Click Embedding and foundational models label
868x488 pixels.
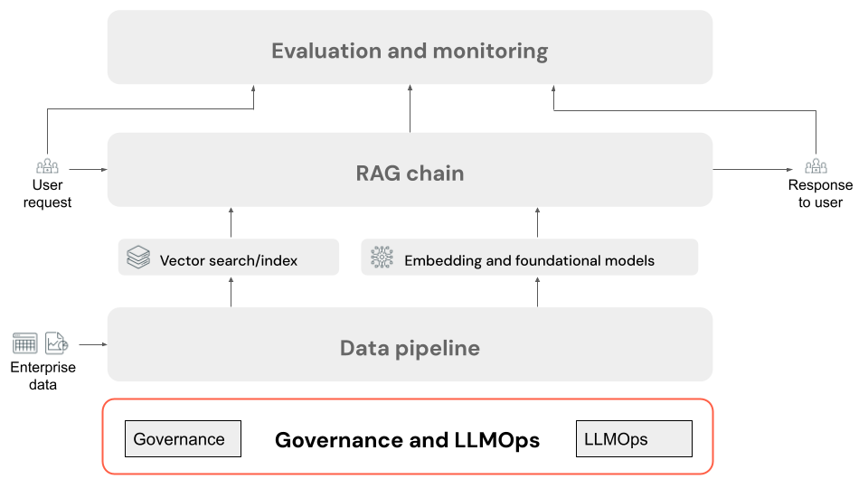(529, 261)
